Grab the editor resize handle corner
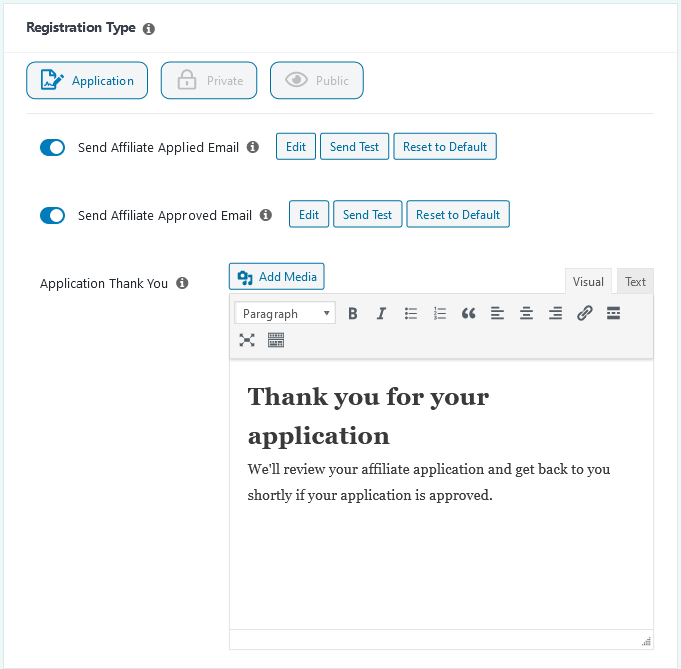681x669 pixels. coord(646,642)
